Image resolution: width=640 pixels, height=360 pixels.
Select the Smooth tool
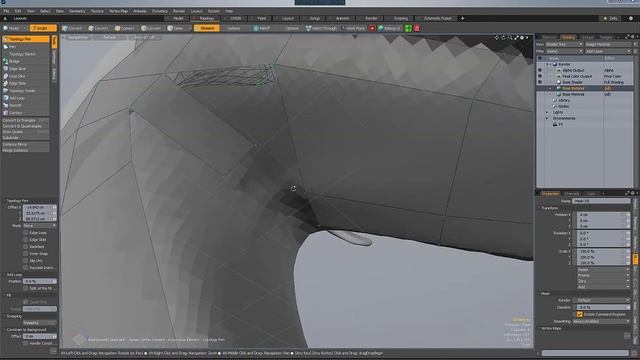coord(26,105)
